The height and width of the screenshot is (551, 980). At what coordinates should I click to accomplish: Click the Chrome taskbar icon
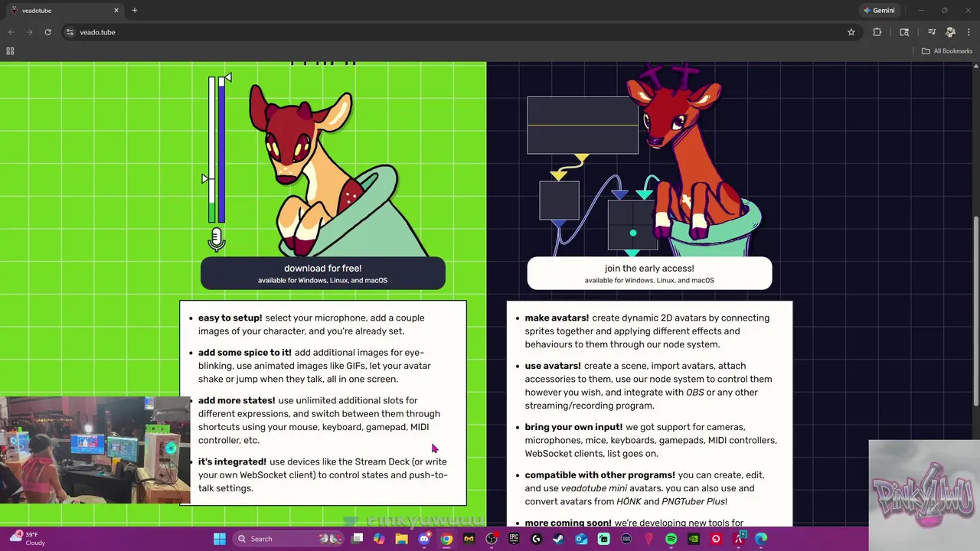click(x=446, y=539)
